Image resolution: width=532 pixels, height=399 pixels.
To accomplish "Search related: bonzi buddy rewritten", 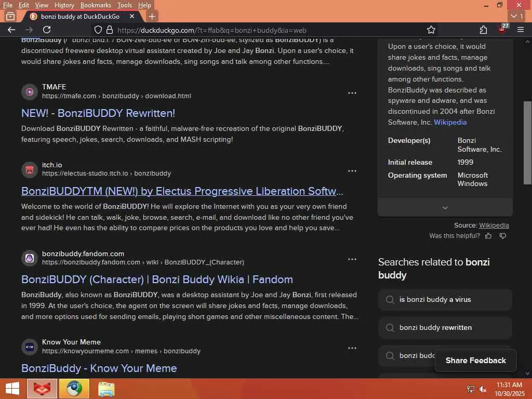I will point(445,328).
